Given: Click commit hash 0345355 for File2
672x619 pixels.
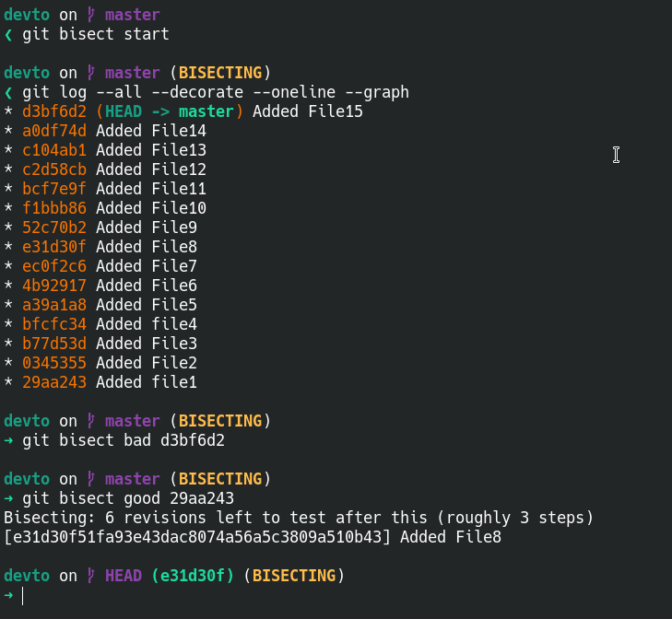Looking at the screenshot, I should pos(54,363).
